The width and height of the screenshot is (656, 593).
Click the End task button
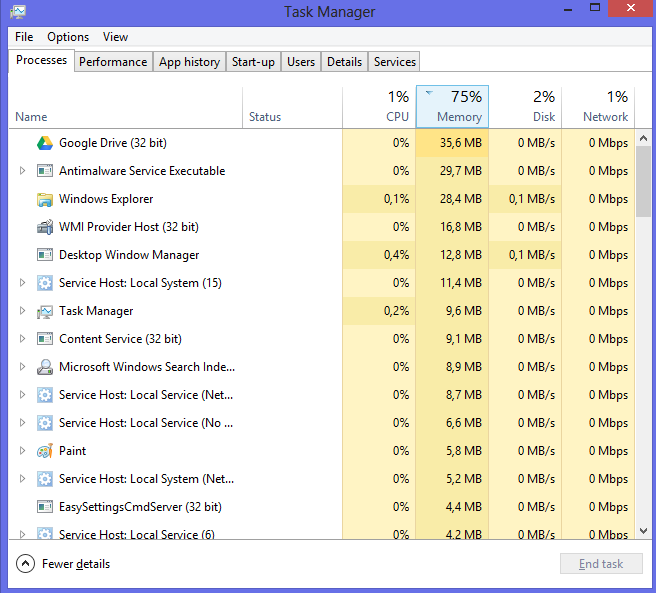pyautogui.click(x=601, y=564)
